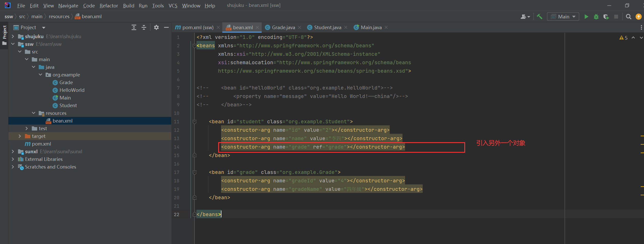Viewport: 644px width, 244px height.
Task: Close the Grade.java tab
Action: (300, 27)
